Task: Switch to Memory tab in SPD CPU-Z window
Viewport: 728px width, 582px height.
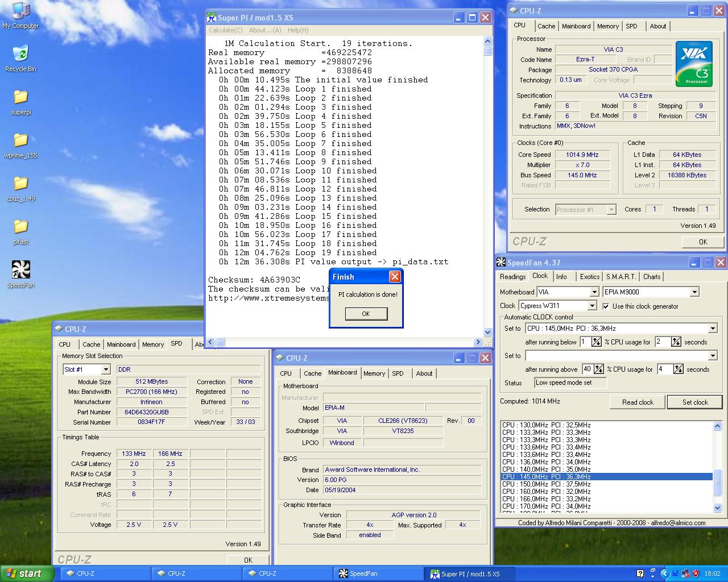Action: tap(152, 344)
